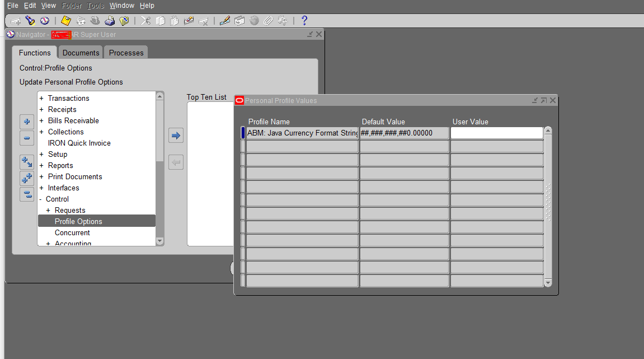Open the View menu
The width and height of the screenshot is (644, 359).
coord(49,6)
